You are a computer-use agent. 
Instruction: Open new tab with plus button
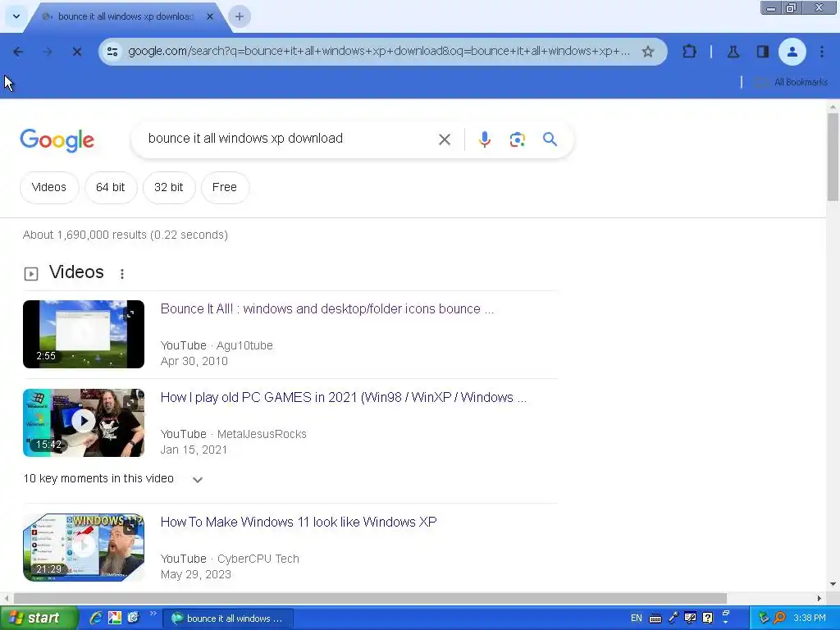pos(240,16)
